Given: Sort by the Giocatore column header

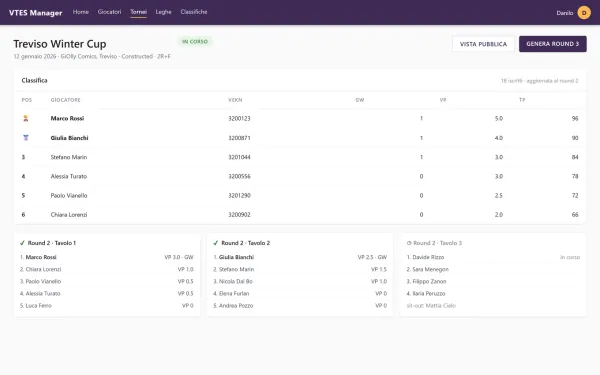Looking at the screenshot, I should [65, 100].
